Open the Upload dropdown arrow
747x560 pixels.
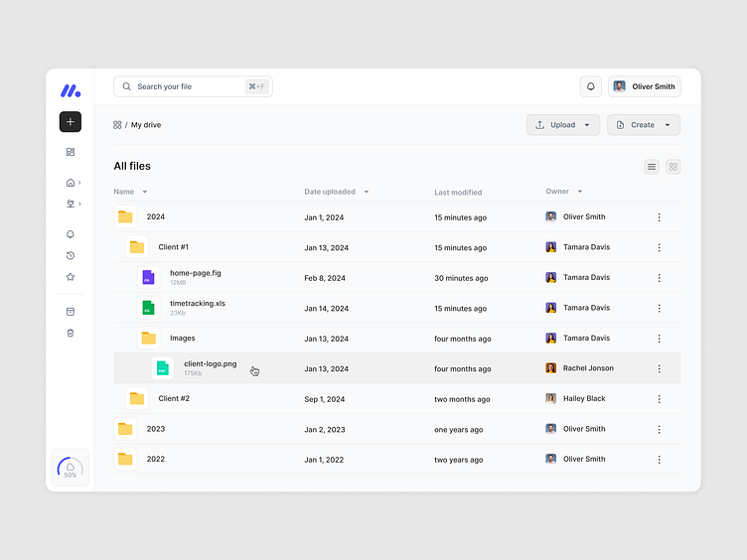coord(587,125)
